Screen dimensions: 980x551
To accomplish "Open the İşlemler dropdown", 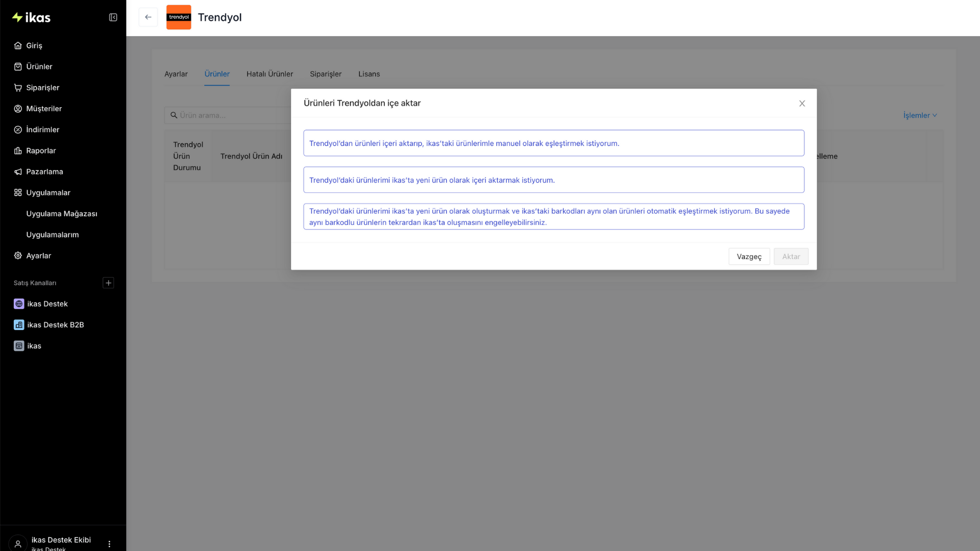I will click(x=920, y=115).
